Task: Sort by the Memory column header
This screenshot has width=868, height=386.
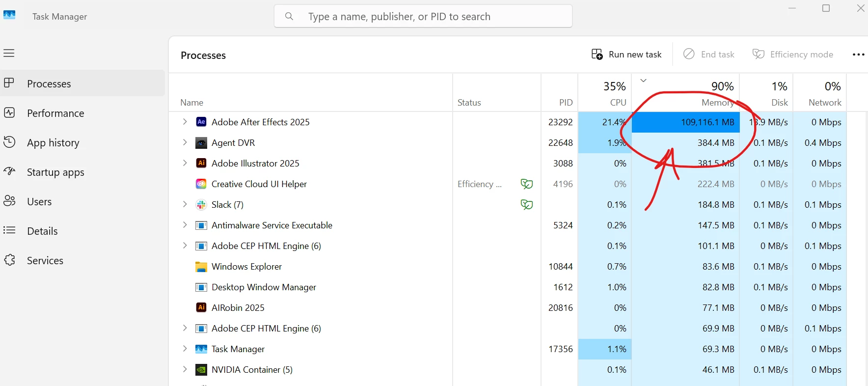Action: coord(686,93)
